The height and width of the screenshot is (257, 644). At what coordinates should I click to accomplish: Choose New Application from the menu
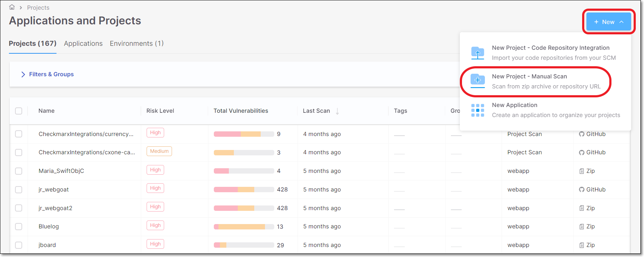545,110
